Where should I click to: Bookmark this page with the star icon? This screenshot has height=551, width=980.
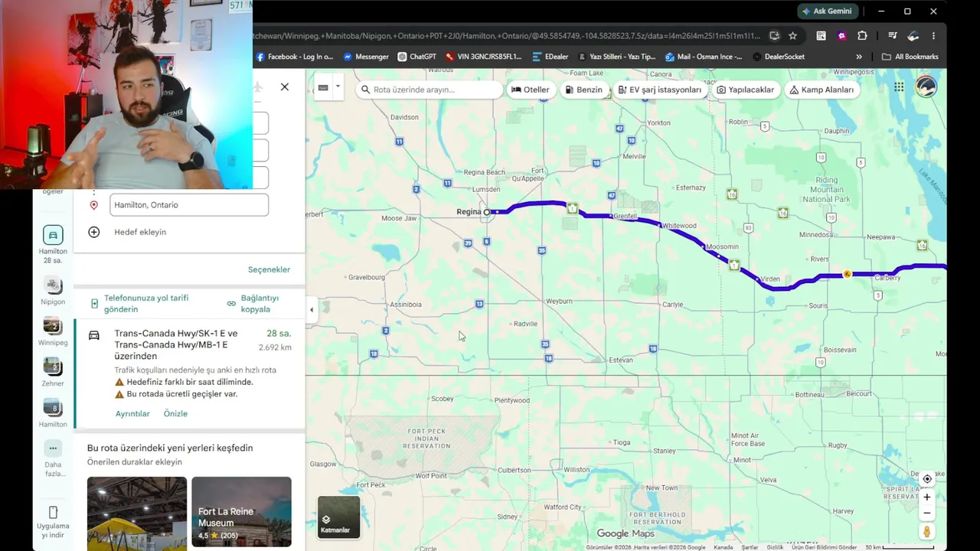pyautogui.click(x=792, y=35)
